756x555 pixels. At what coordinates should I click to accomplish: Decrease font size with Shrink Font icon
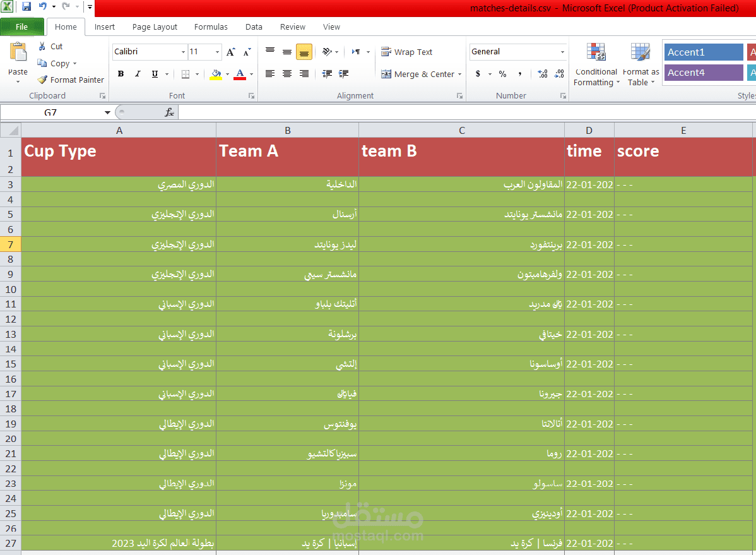click(x=247, y=52)
